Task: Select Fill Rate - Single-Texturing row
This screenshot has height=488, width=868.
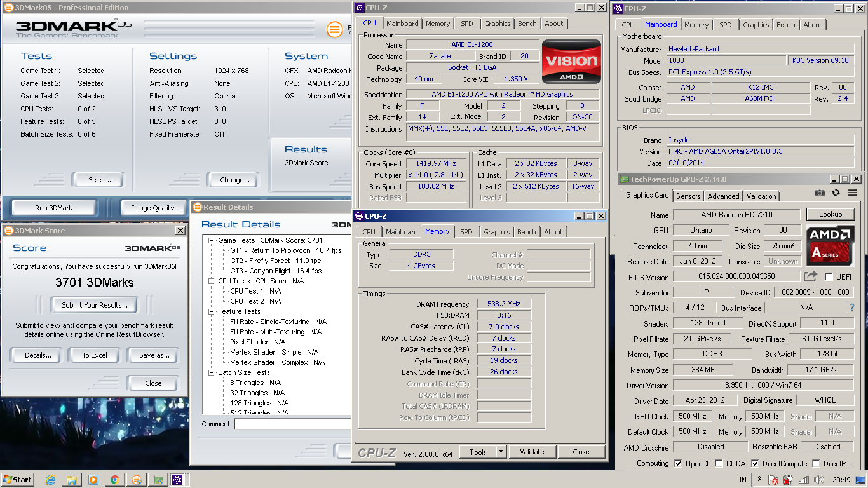Action: (278, 322)
